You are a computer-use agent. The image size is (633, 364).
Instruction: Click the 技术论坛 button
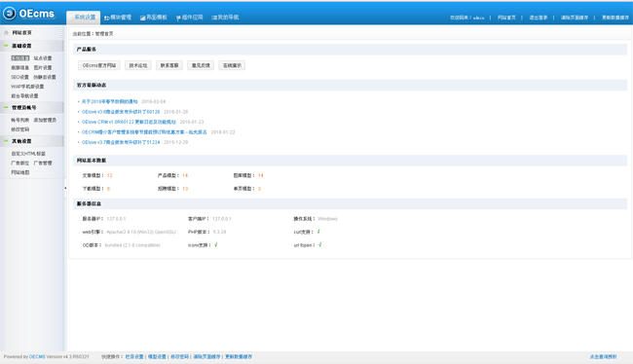[138, 65]
